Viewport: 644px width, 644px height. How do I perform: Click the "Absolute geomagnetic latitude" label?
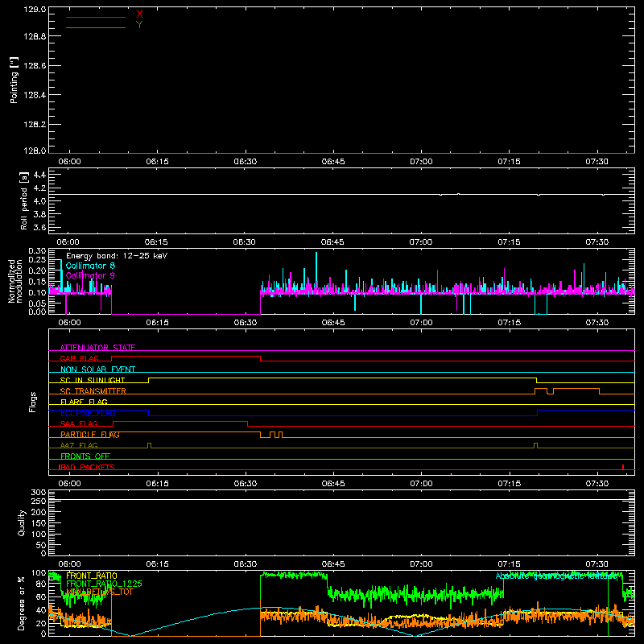(557, 576)
